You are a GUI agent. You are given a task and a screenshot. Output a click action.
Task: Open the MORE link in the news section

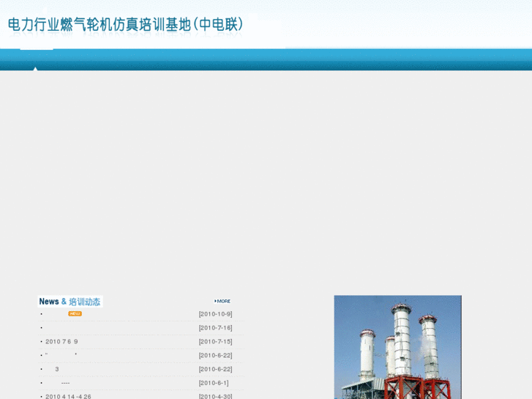(222, 301)
